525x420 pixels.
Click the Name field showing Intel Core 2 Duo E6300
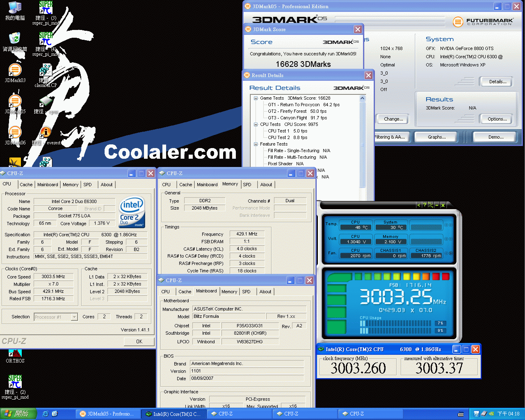(x=74, y=201)
